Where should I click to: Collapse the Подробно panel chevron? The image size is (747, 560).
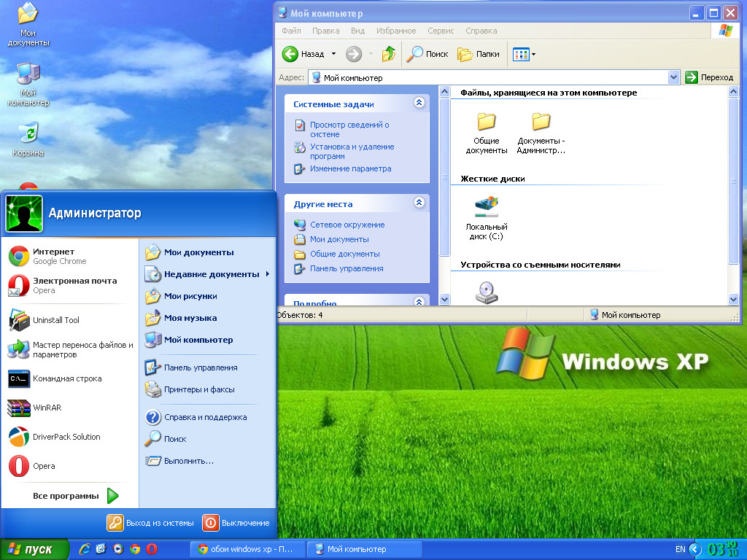[419, 301]
